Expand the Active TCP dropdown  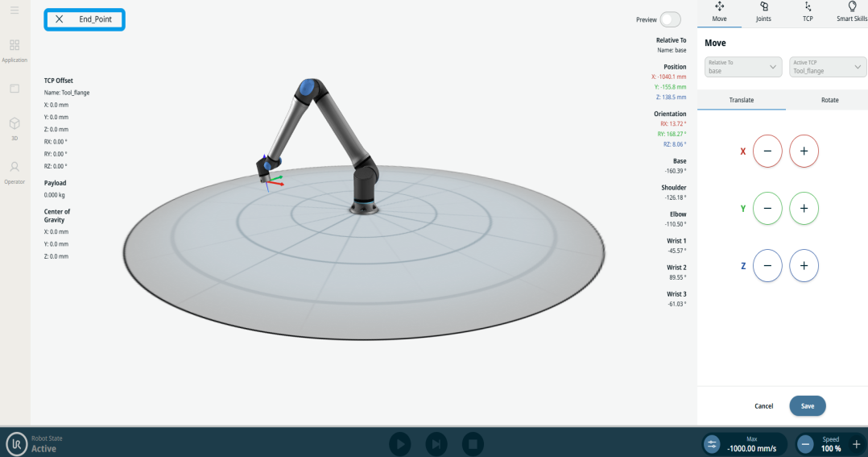(827, 67)
